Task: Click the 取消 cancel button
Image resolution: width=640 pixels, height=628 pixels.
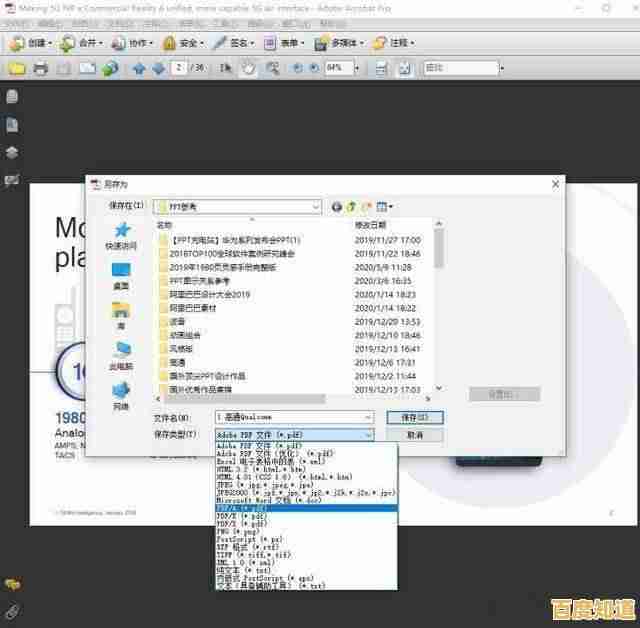Action: click(x=414, y=435)
